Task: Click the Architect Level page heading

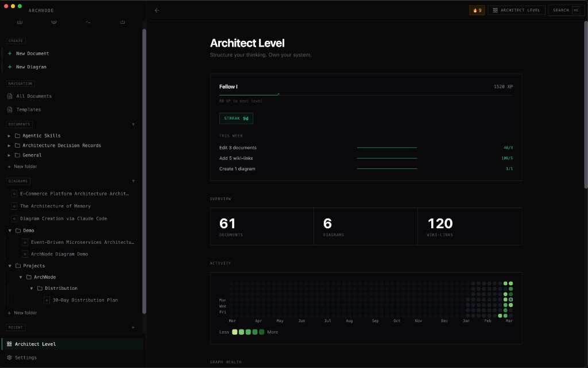Action: [x=247, y=43]
